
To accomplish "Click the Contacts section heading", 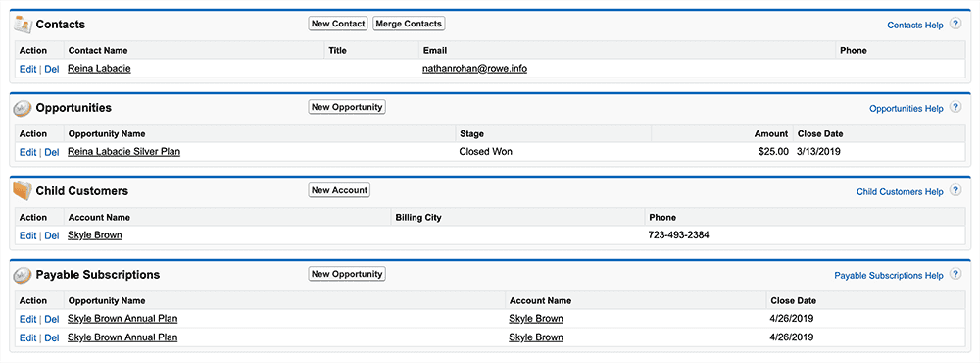I will pyautogui.click(x=61, y=25).
